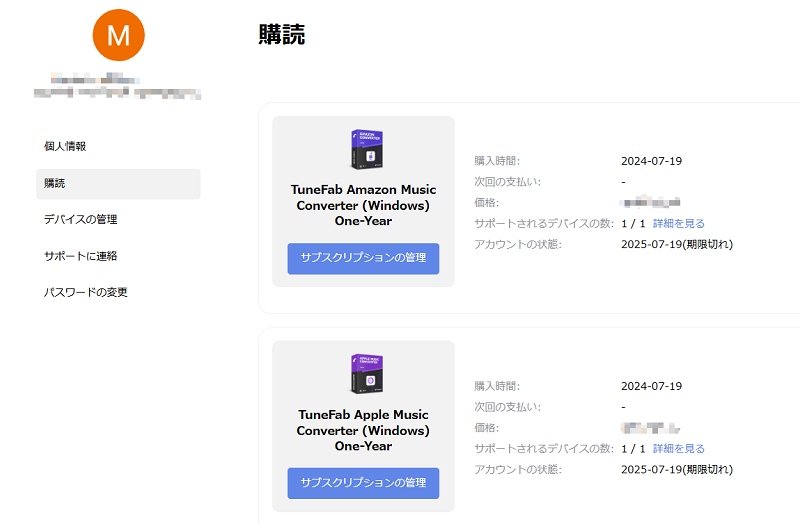This screenshot has height=524, width=800.
Task: Open 詳細を見る link for Amazon Music Converter
Action: pyautogui.click(x=679, y=224)
